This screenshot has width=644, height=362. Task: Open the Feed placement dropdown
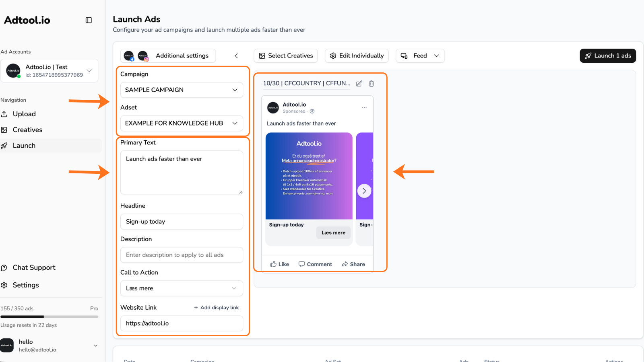420,56
